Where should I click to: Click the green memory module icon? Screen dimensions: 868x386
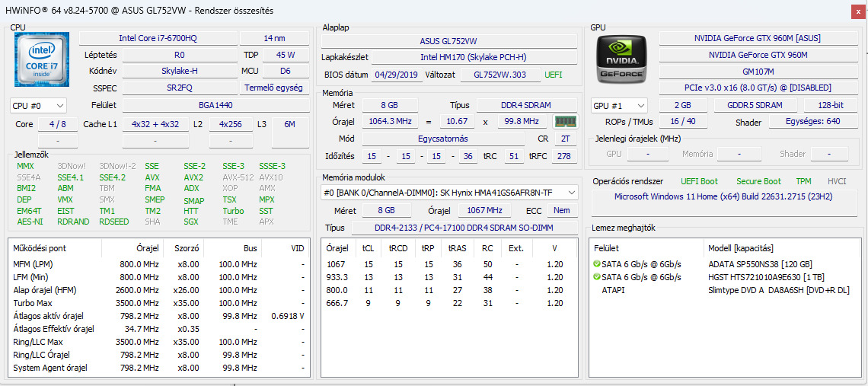565,121
